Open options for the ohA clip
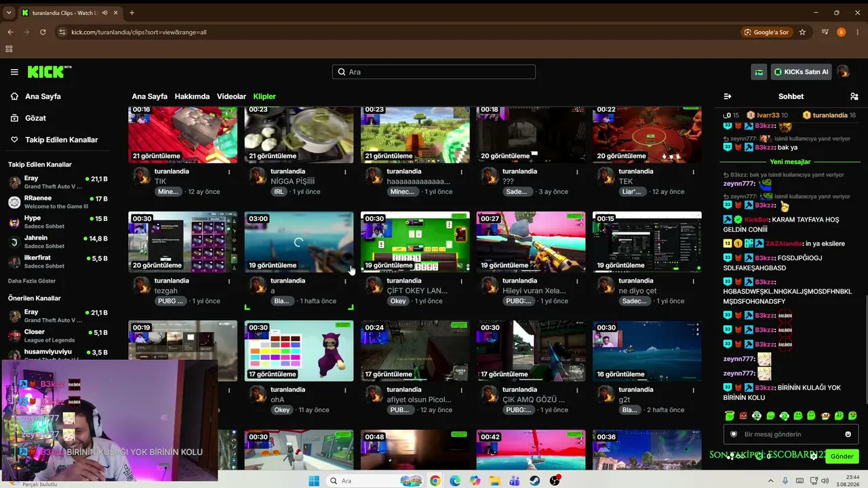This screenshot has height=488, width=868. click(345, 390)
